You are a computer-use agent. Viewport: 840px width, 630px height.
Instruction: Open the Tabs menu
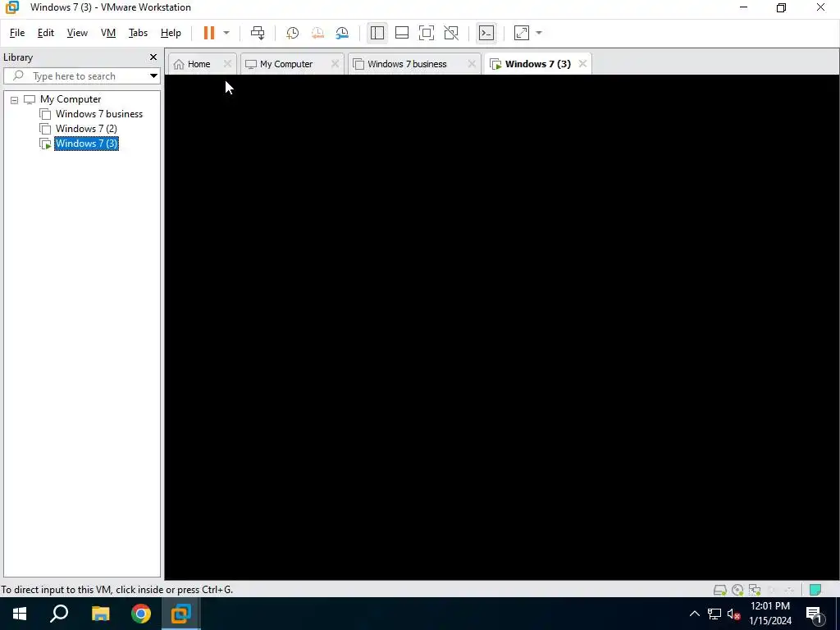pyautogui.click(x=138, y=33)
